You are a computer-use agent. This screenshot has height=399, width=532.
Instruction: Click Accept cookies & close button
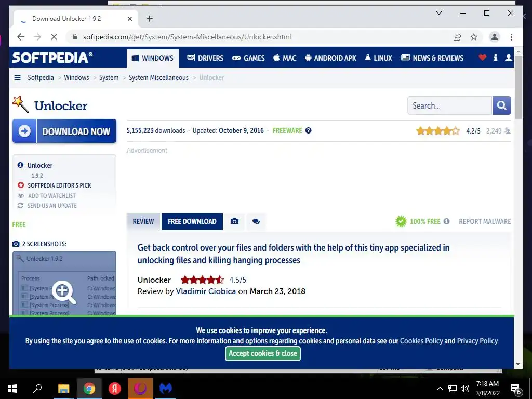click(262, 353)
